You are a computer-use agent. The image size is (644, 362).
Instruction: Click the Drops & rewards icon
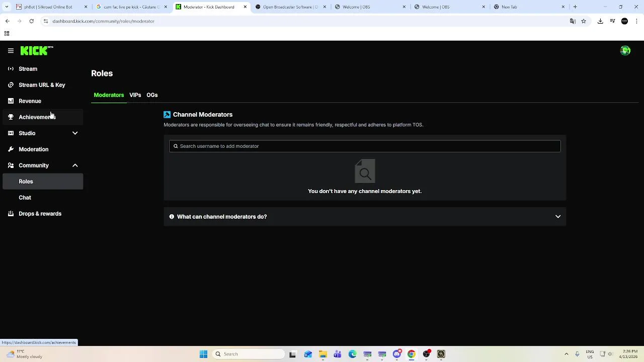tap(11, 214)
